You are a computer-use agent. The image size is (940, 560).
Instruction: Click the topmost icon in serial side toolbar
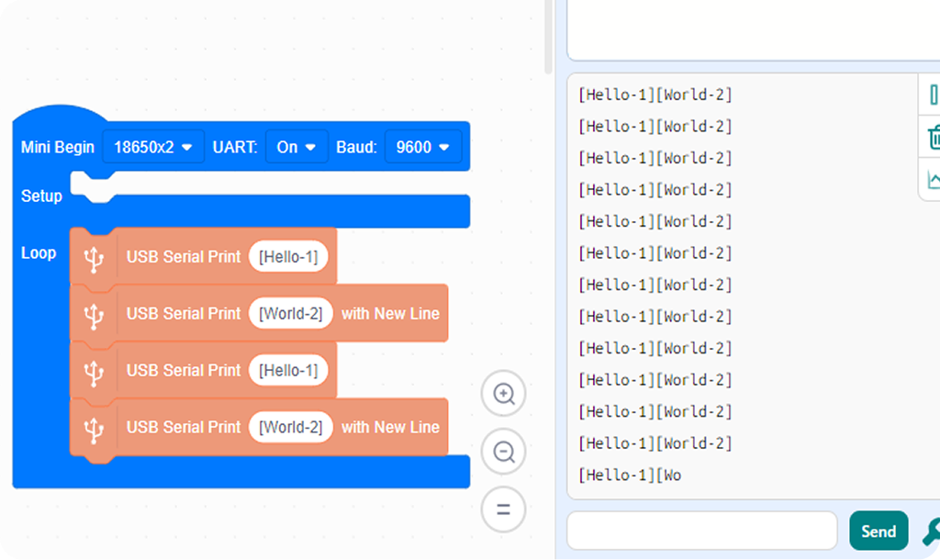click(933, 95)
